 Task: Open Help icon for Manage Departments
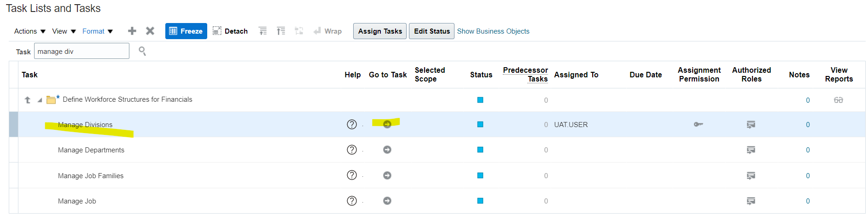point(352,150)
